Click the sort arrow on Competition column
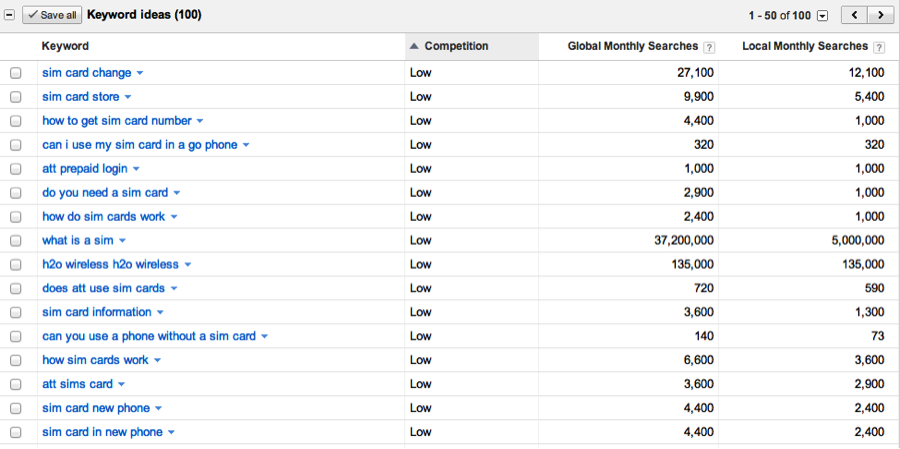This screenshot has width=900, height=449. 414,46
